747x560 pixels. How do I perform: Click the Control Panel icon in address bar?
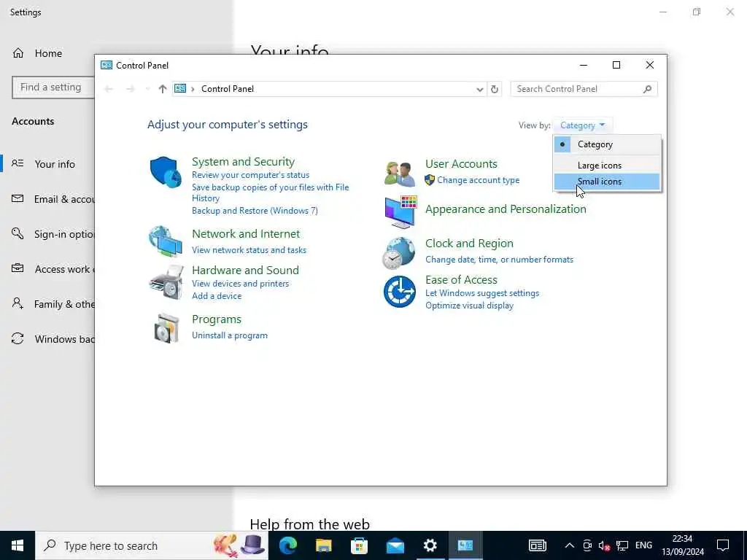(180, 88)
